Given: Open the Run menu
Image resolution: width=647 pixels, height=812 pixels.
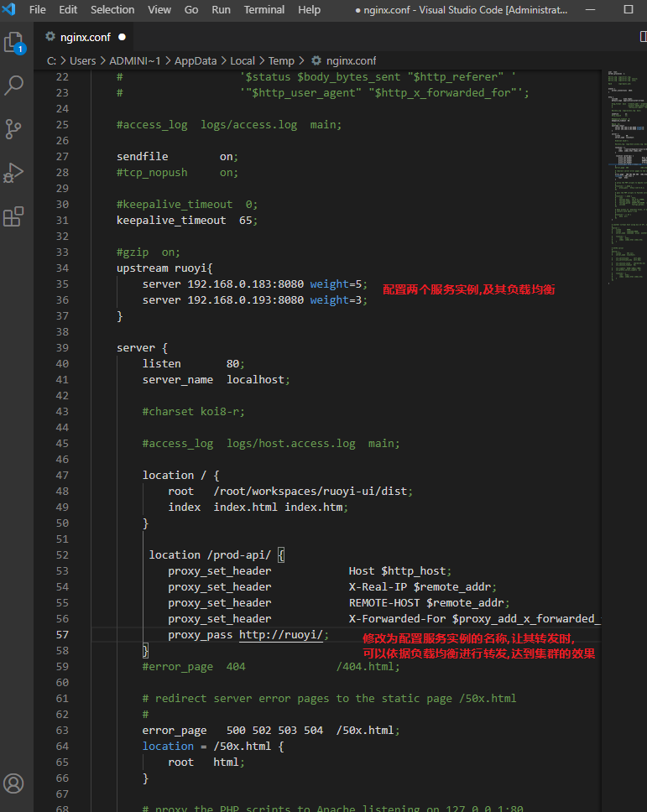Looking at the screenshot, I should 222,9.
